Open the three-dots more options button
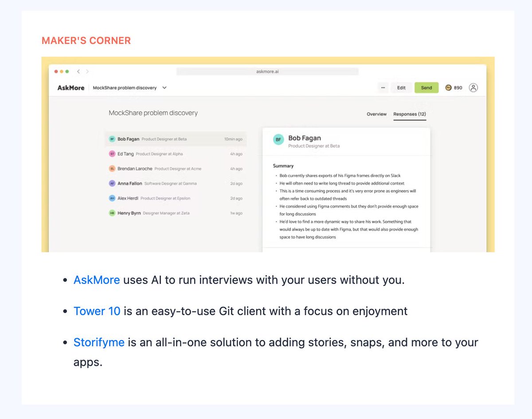The image size is (532, 419). (x=383, y=87)
